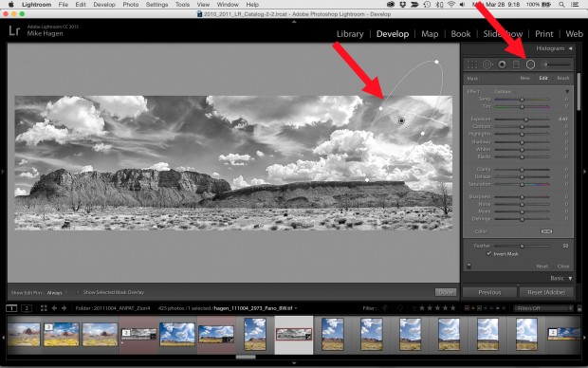Select the selected panorama BW filmstrip thumbnail
The image size is (588, 368).
(294, 334)
